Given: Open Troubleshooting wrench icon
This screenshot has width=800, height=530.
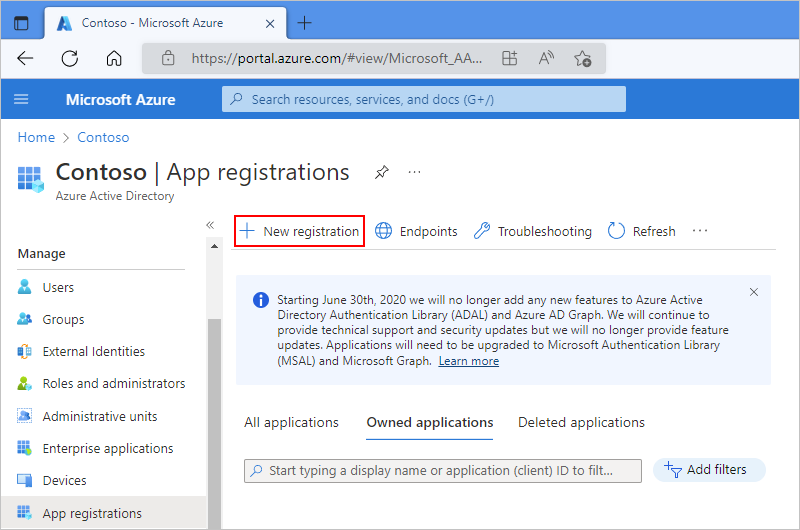Looking at the screenshot, I should pos(482,231).
